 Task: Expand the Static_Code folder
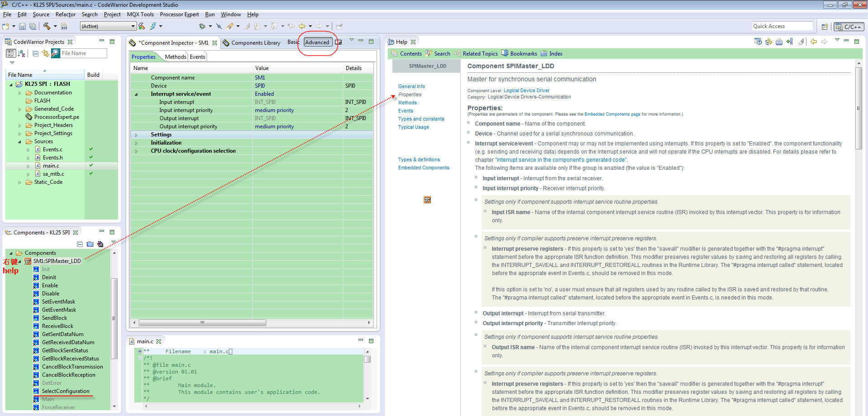pos(19,182)
